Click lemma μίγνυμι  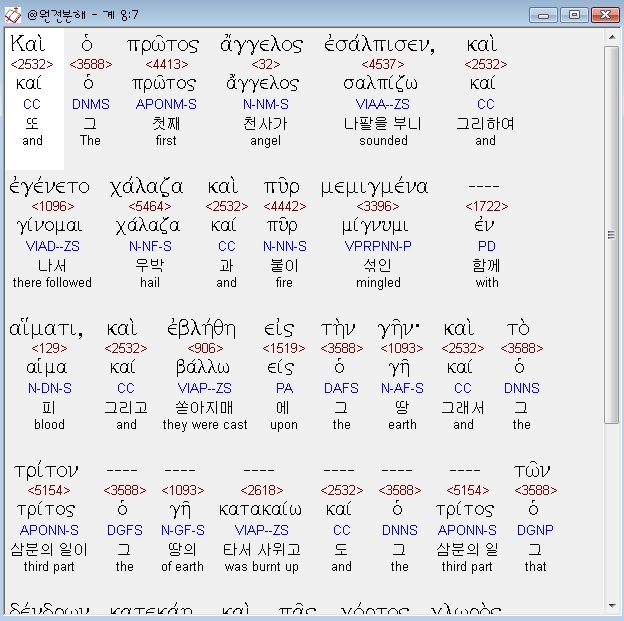point(375,226)
